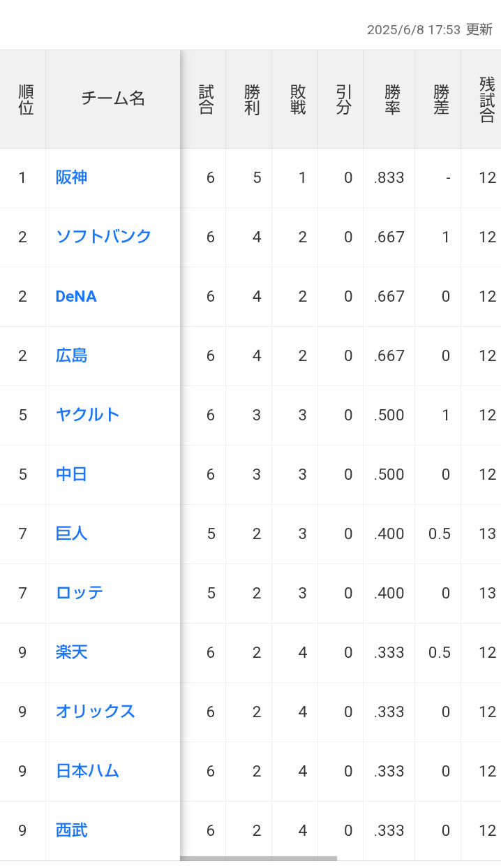Open the 巨人 team link
Viewport: 501px width, 868px height.
point(71,534)
